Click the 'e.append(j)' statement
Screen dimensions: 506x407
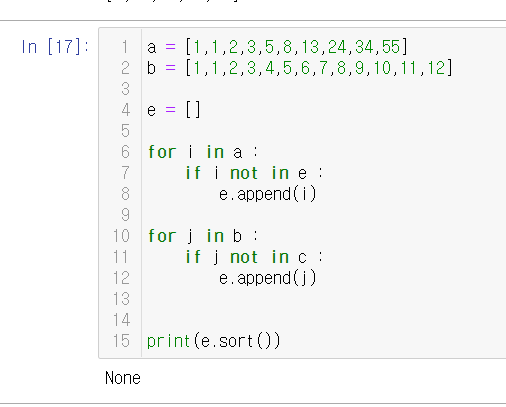pyautogui.click(x=268, y=278)
